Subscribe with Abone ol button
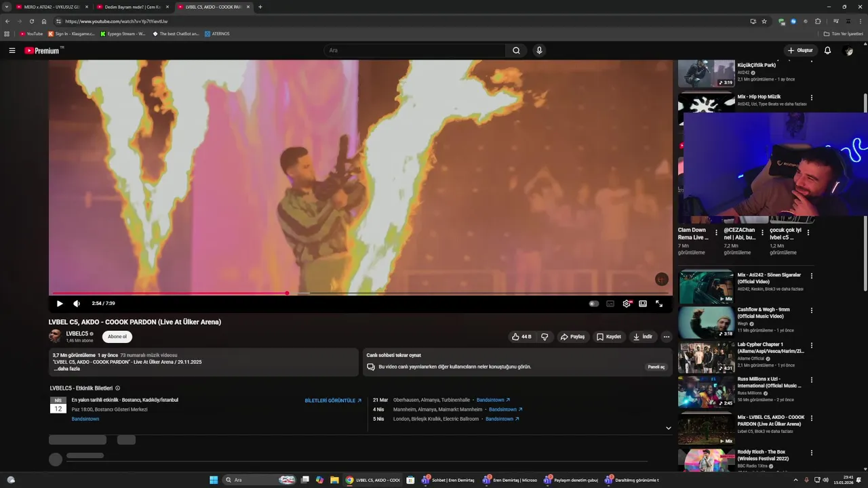 (117, 337)
